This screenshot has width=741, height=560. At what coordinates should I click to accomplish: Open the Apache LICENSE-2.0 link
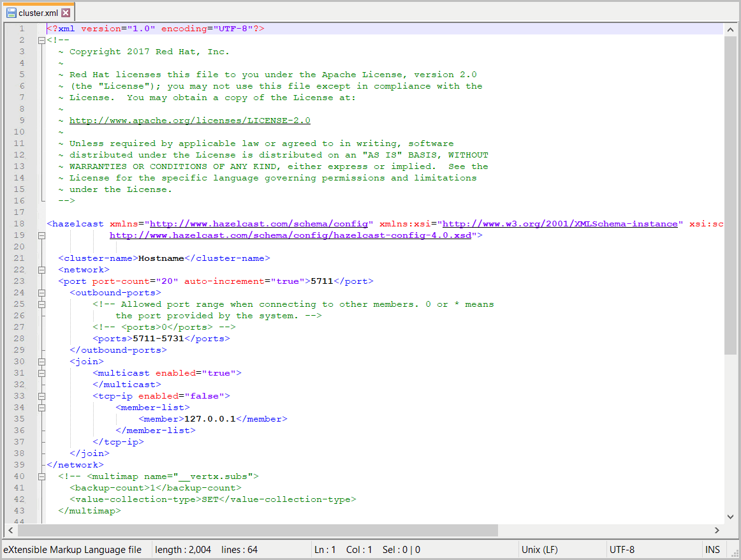pos(189,121)
